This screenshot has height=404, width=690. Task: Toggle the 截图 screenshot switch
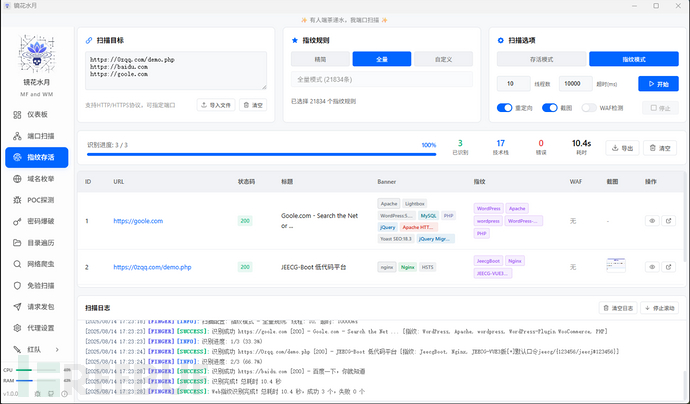[550, 108]
